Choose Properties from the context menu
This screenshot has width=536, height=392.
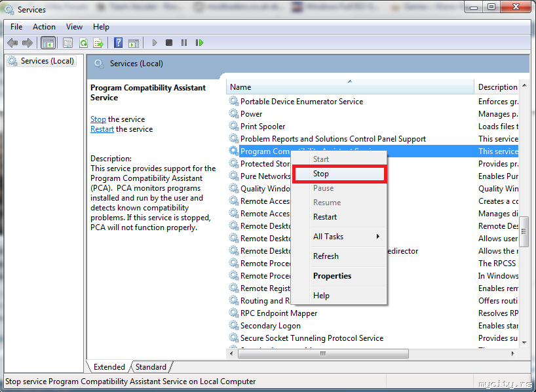[340, 276]
